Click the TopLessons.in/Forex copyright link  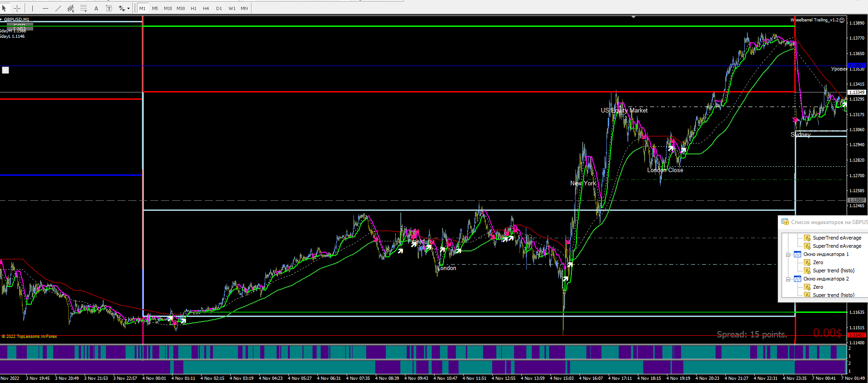pos(30,337)
